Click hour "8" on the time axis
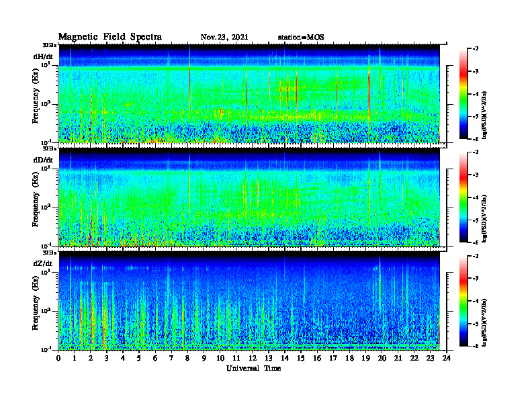The height and width of the screenshot is (411, 532). click(x=187, y=359)
